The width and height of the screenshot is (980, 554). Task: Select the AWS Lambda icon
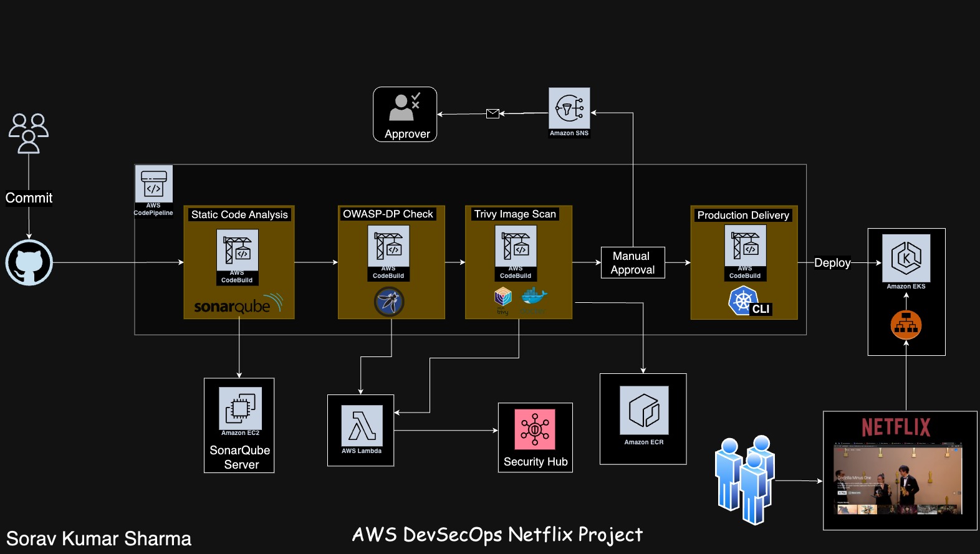click(x=362, y=426)
